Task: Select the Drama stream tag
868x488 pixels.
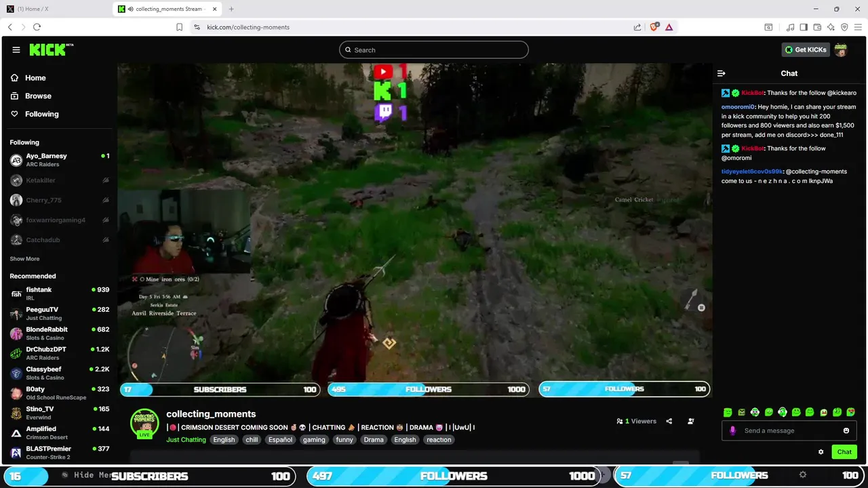Action: [374, 440]
